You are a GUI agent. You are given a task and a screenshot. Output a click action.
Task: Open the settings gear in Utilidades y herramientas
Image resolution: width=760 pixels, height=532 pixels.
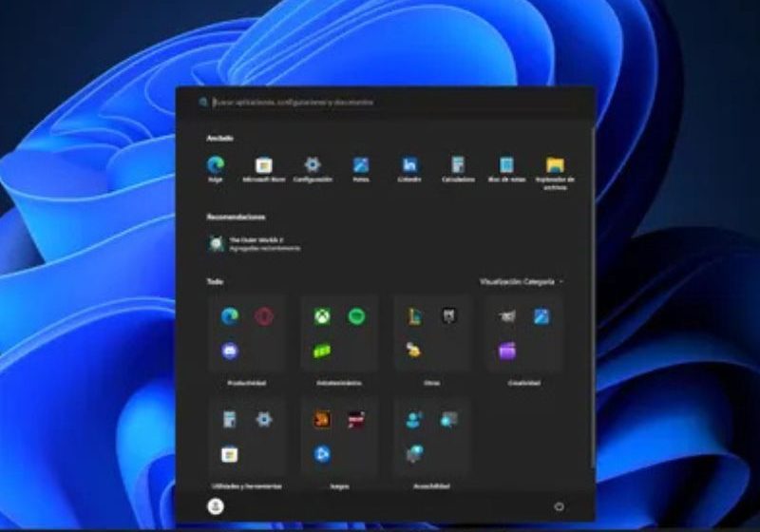pyautogui.click(x=264, y=420)
